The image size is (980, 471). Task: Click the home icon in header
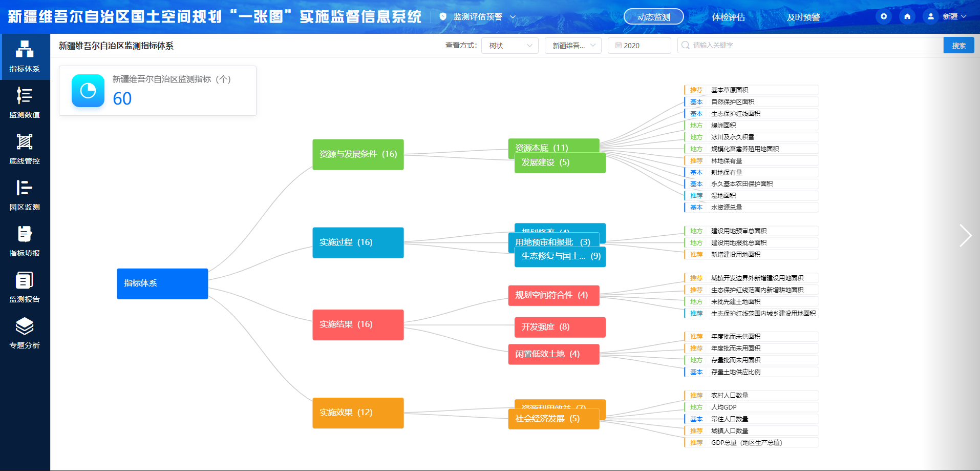click(907, 16)
